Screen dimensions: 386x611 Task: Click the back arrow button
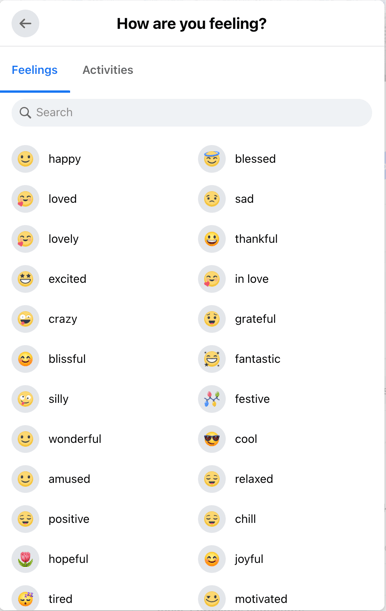25,24
